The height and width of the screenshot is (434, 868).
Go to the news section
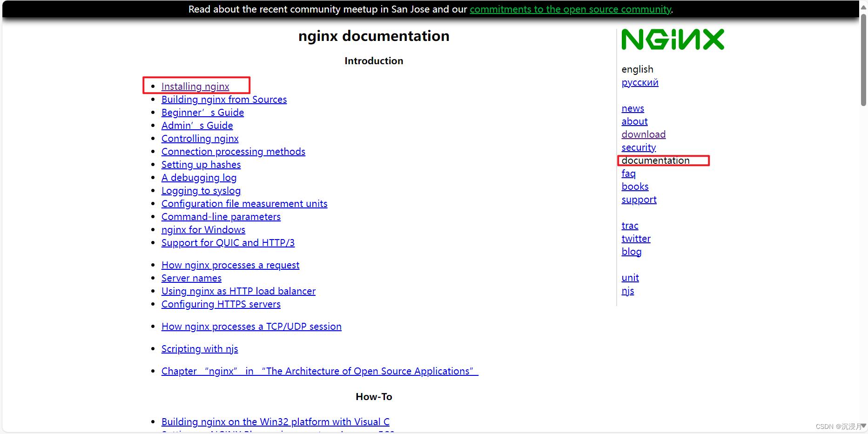point(632,108)
